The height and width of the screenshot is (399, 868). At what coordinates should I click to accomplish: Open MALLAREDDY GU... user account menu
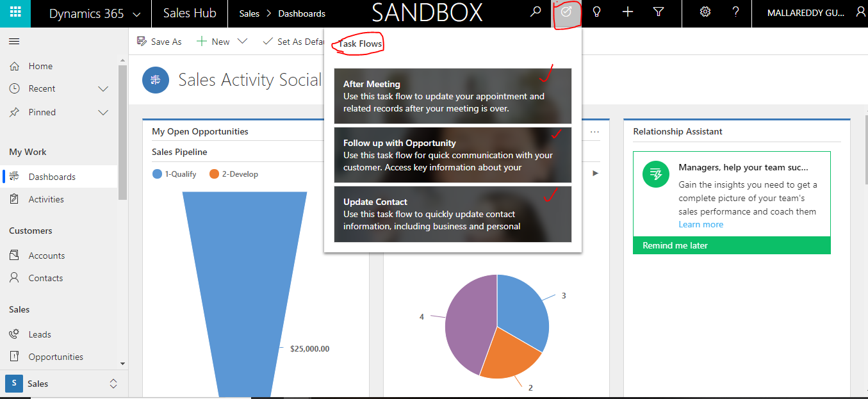pyautogui.click(x=805, y=13)
